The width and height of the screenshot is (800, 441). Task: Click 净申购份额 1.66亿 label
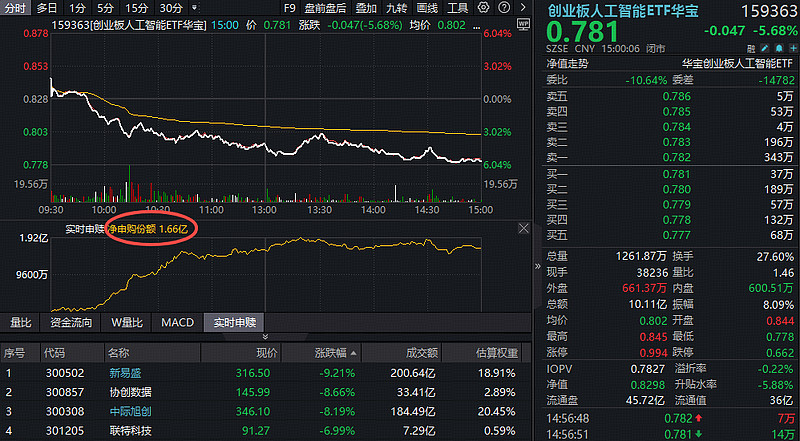point(147,230)
